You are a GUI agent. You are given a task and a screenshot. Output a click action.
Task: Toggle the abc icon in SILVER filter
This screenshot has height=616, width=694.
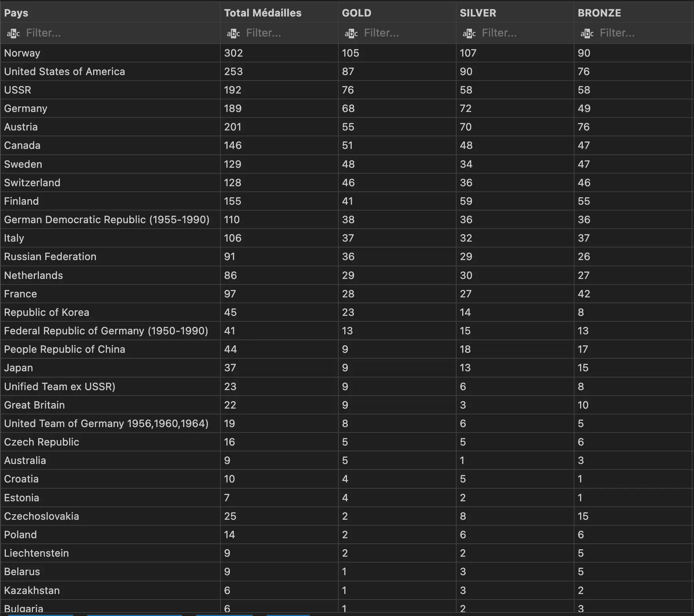coord(469,33)
